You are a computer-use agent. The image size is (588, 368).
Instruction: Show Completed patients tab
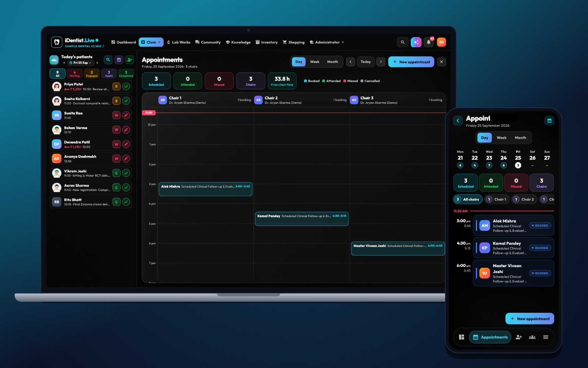pos(126,74)
